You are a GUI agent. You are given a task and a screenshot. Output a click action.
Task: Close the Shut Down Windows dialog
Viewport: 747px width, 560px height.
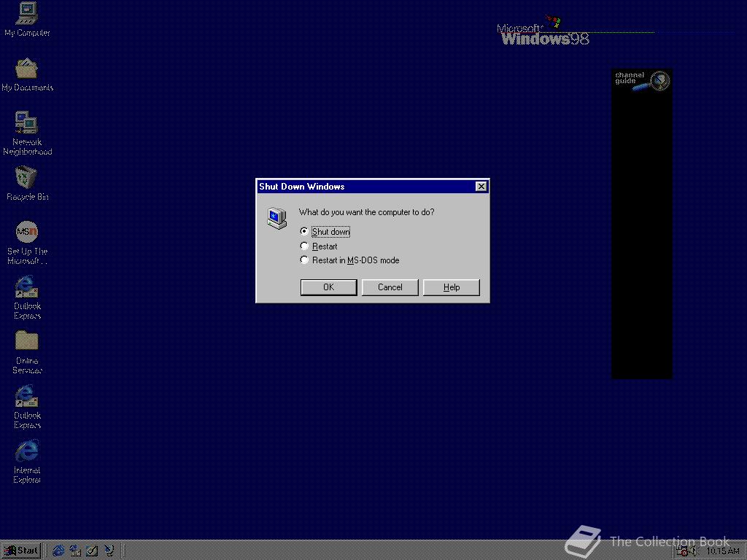pyautogui.click(x=481, y=186)
